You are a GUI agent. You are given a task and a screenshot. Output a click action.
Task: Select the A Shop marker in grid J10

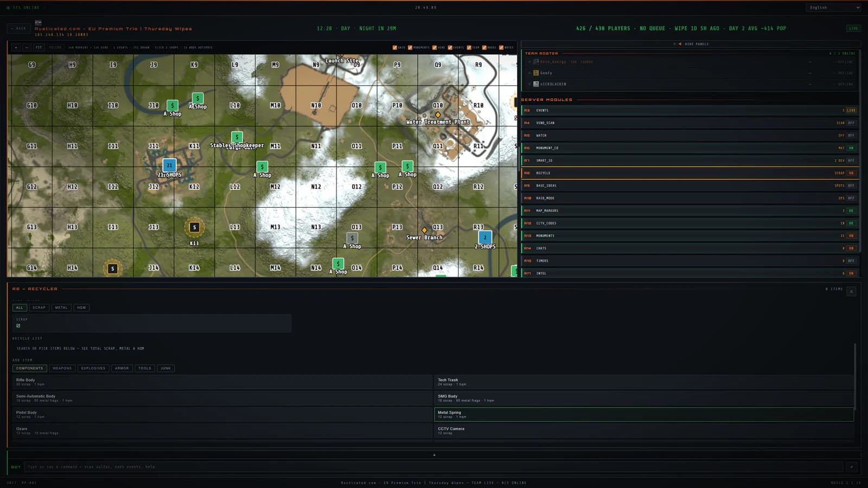(173, 106)
